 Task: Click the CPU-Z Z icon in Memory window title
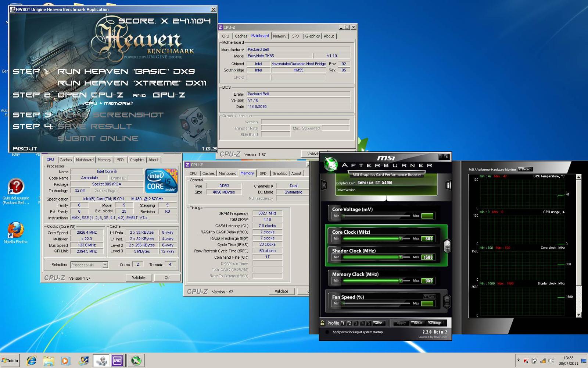[187, 164]
